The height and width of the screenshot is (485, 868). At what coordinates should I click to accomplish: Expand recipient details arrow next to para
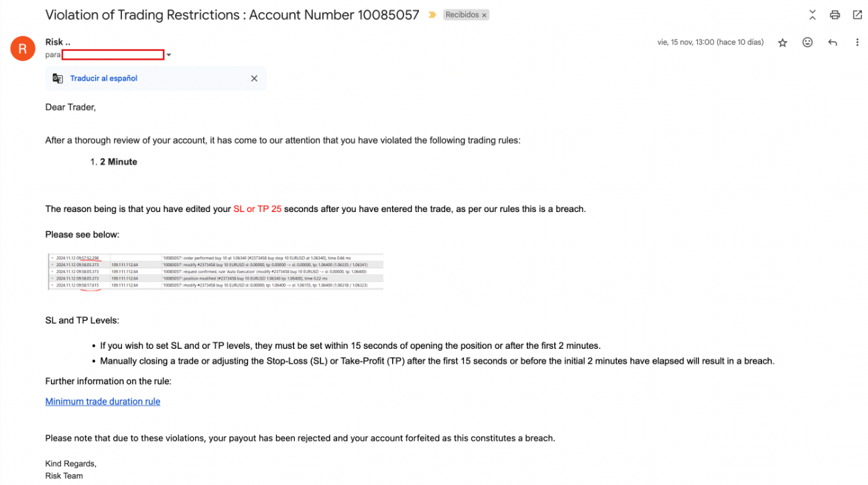point(169,55)
